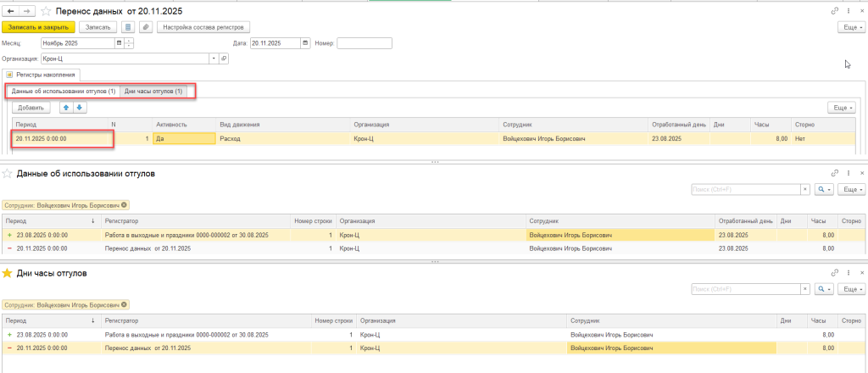Add the Перенос данных document to favorites
Viewport: 868px width, 373px height.
point(46,11)
